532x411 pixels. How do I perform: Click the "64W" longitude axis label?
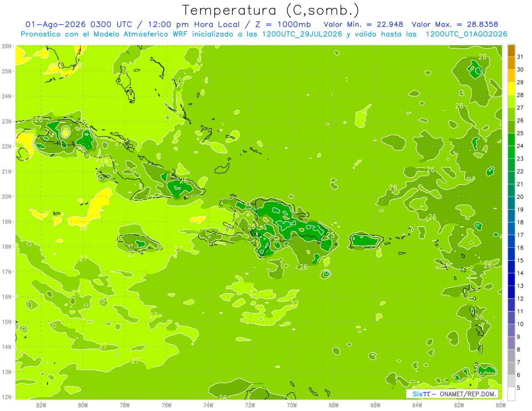click(x=417, y=405)
